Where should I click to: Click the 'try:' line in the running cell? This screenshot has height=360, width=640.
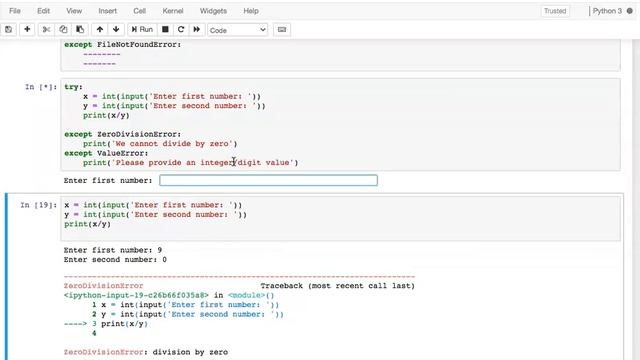[x=73, y=87]
